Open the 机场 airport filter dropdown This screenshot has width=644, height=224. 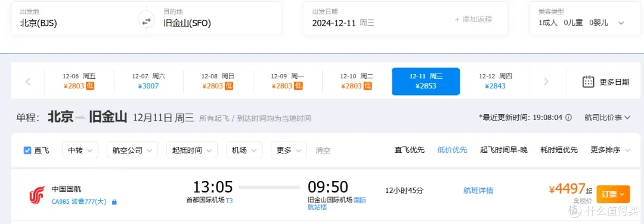[244, 150]
